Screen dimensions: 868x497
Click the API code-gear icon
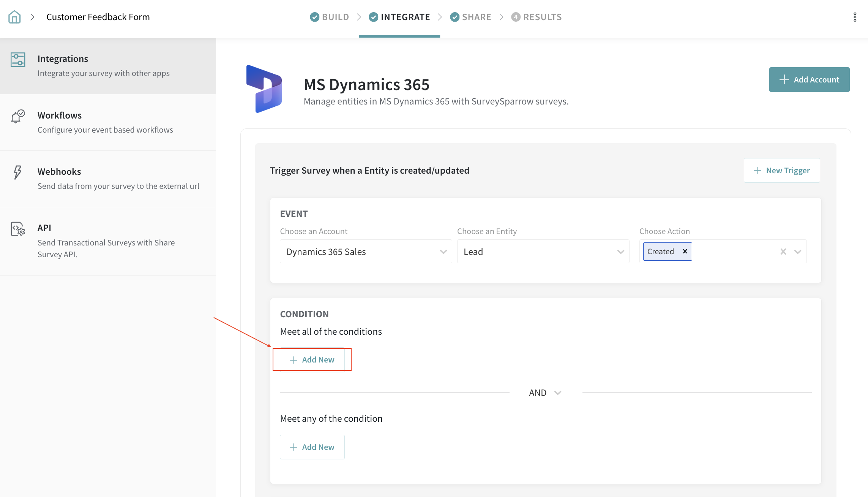[x=17, y=229]
